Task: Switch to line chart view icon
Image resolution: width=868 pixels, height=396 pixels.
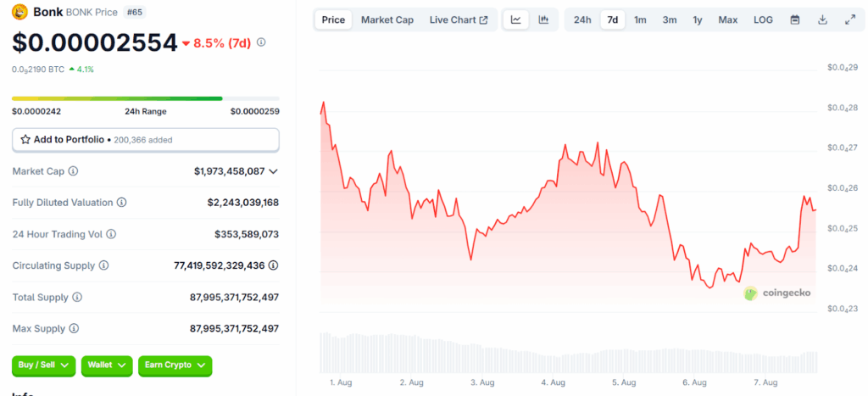Action: [516, 20]
